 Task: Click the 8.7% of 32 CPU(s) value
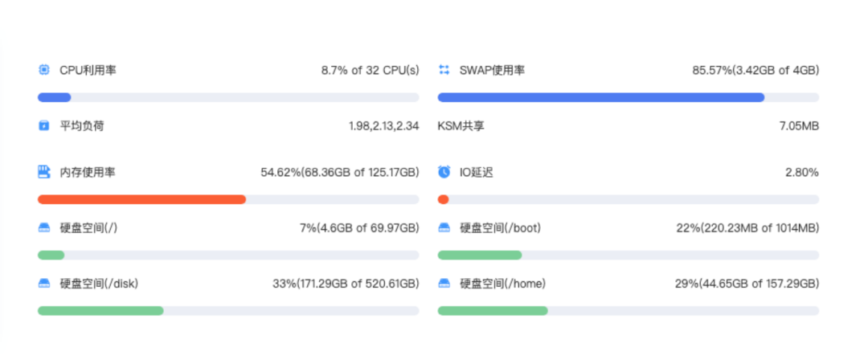[x=370, y=70]
